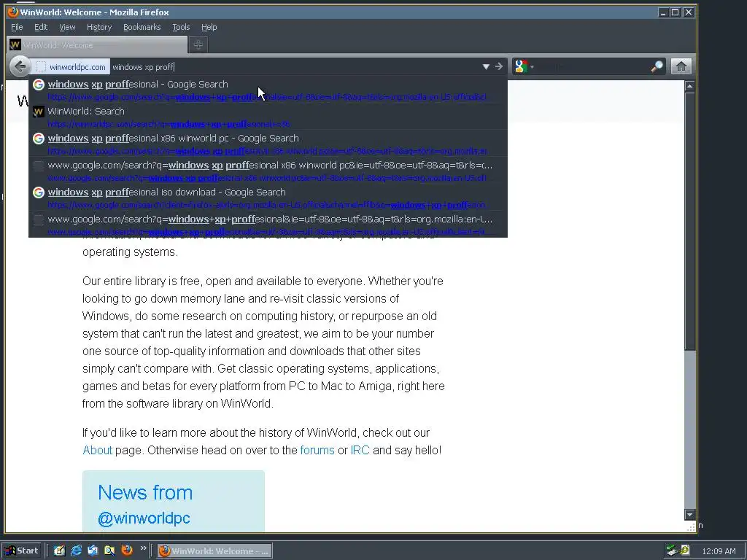The image size is (747, 560).
Task: Click Google favicon of first suggestion
Action: pos(39,85)
